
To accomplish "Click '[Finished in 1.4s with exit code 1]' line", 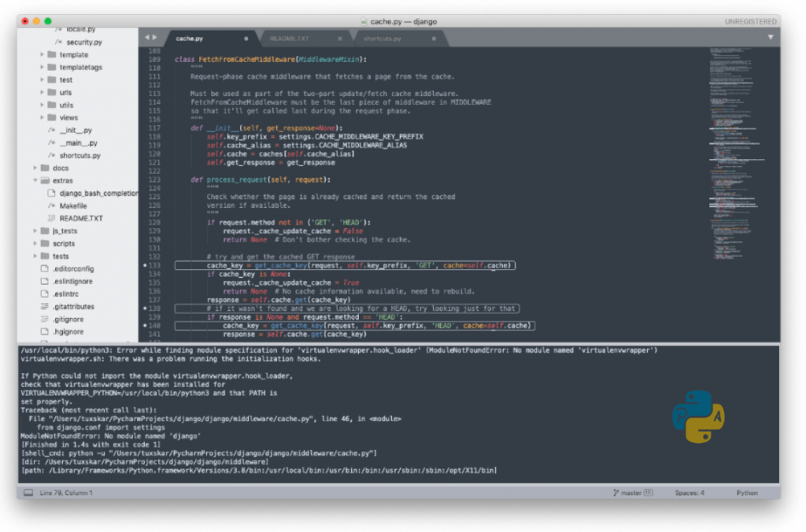I will tap(91, 445).
